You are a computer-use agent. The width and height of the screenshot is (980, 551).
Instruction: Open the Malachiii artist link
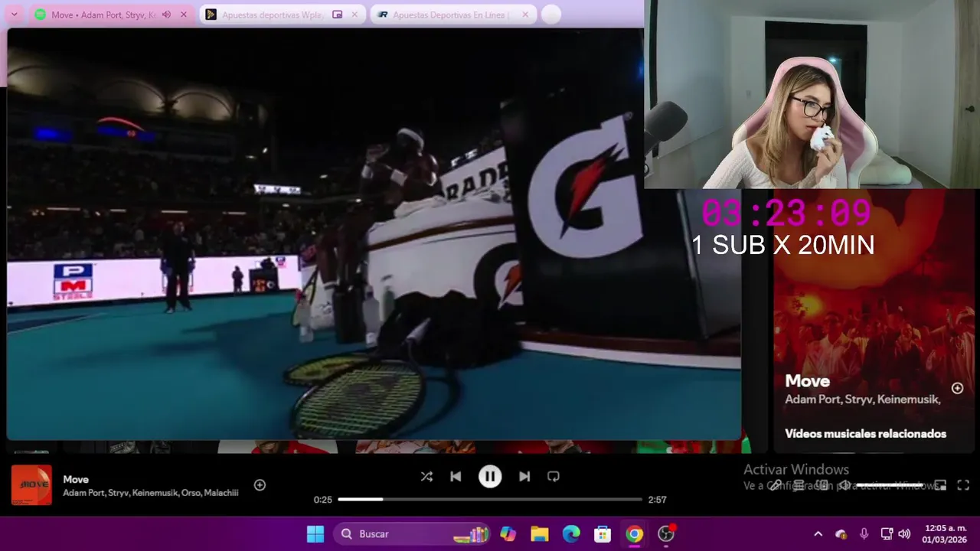coord(221,493)
